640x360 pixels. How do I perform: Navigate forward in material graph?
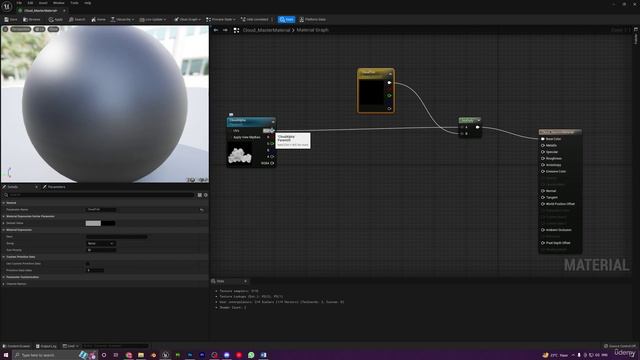[225, 30]
